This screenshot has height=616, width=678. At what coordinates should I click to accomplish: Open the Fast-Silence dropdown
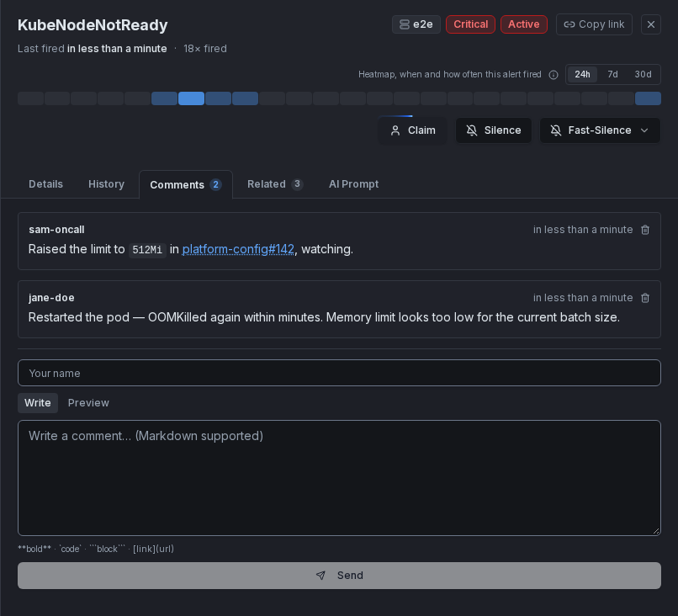600,130
